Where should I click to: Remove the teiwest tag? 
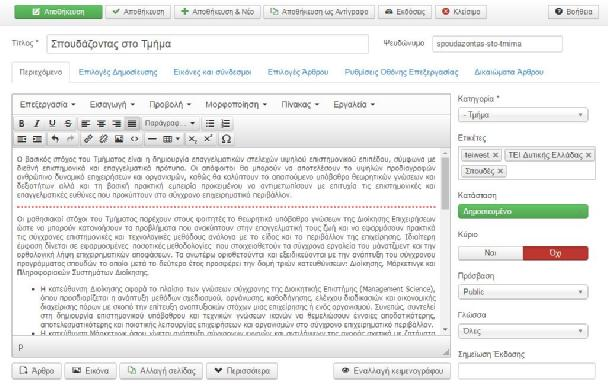(x=495, y=155)
